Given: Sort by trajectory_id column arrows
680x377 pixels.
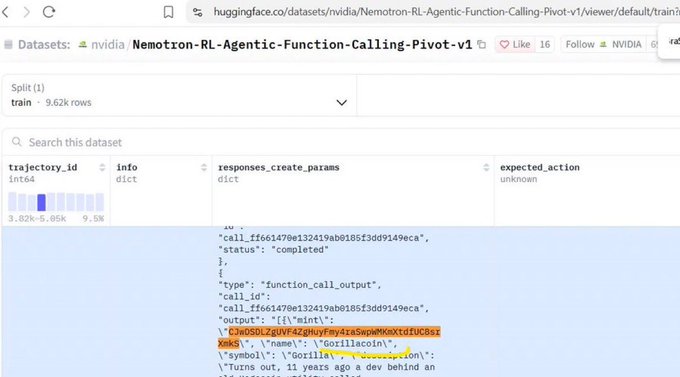Looking at the screenshot, I should pyautogui.click(x=102, y=167).
